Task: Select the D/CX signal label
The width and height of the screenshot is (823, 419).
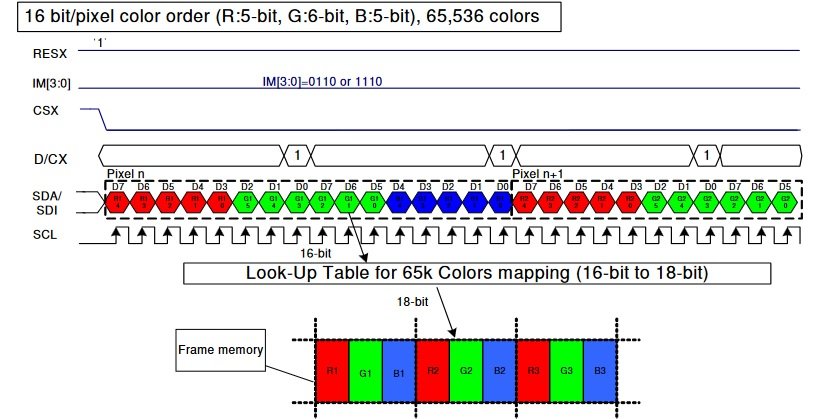Action: point(50,159)
